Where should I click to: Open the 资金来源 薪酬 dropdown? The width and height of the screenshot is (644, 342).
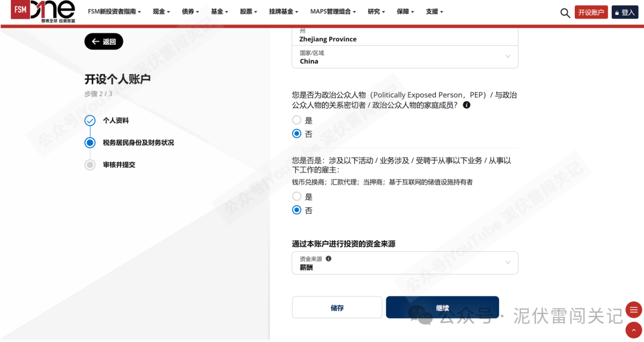point(405,263)
